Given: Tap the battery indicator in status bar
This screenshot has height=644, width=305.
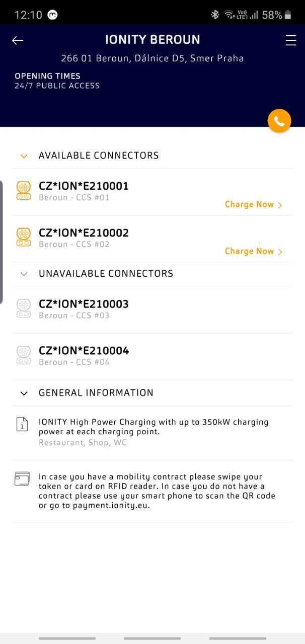Looking at the screenshot, I should pyautogui.click(x=287, y=15).
